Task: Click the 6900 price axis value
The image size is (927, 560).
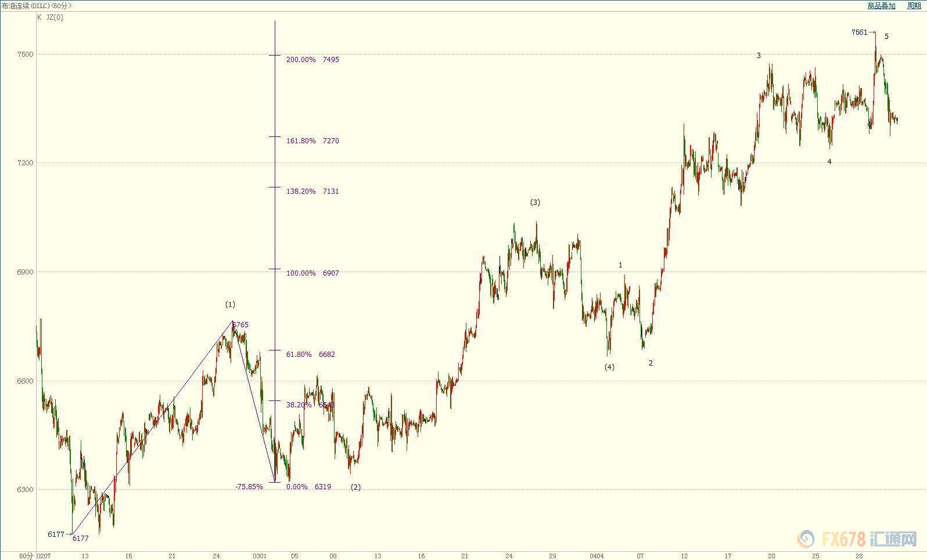Action: pos(26,272)
